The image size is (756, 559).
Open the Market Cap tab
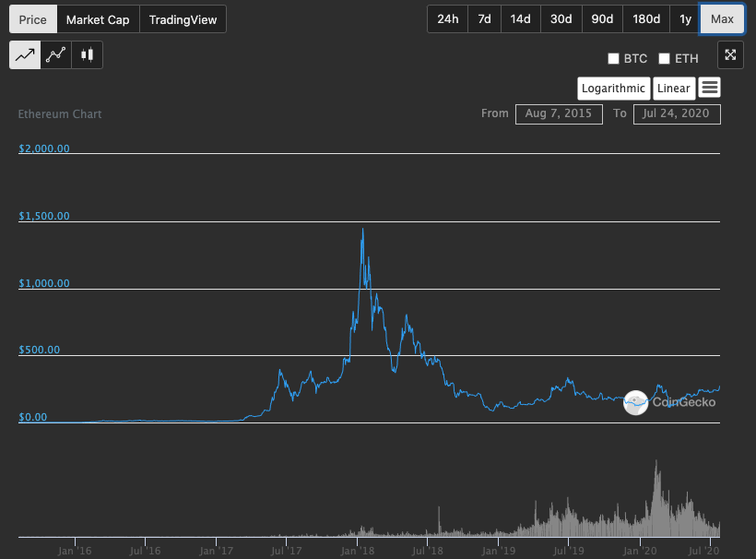pyautogui.click(x=98, y=19)
